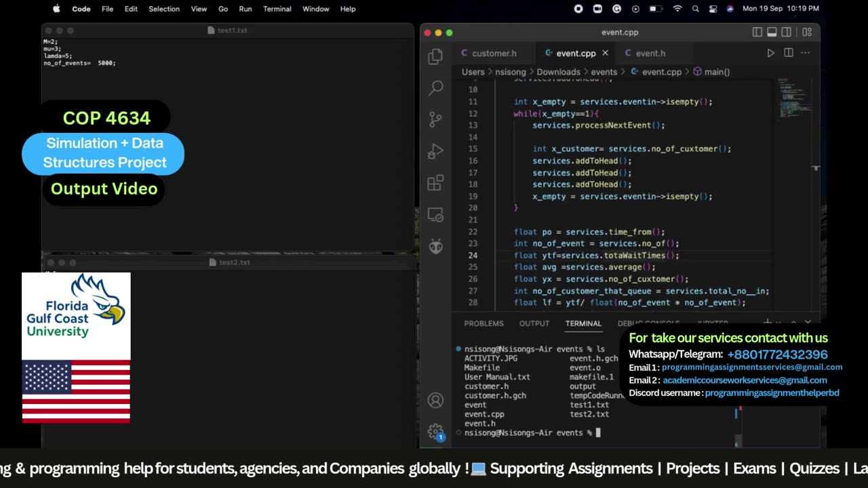Click the Grammarly icon in menu bar
This screenshot has height=488, width=868.
click(616, 9)
